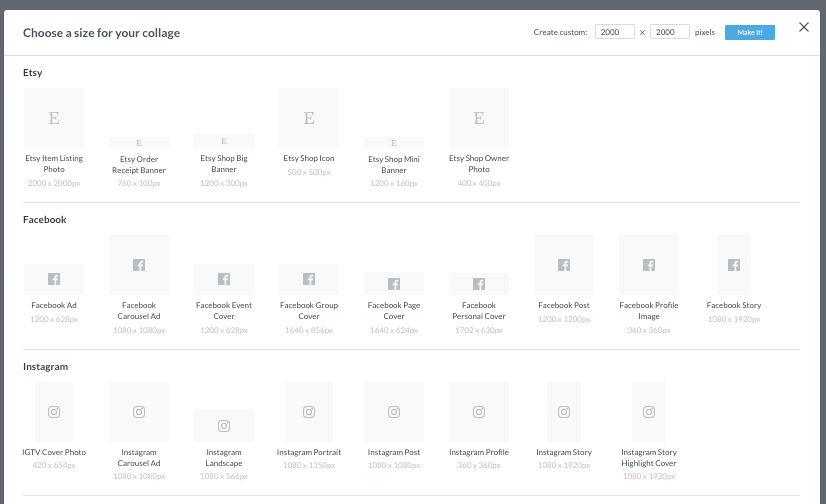This screenshot has height=504, width=826.
Task: Select the Etsy Item Listing Photo template
Action: pos(54,118)
